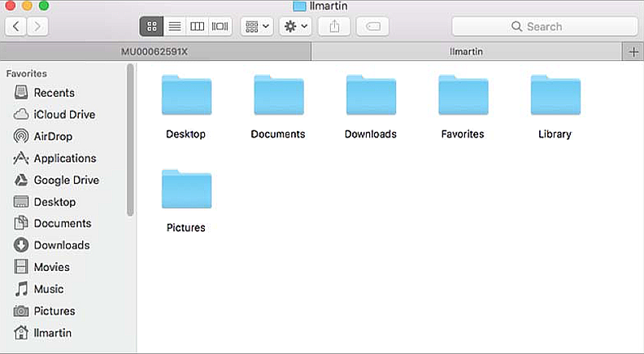Switch to list view
644x354 pixels.
tap(175, 27)
